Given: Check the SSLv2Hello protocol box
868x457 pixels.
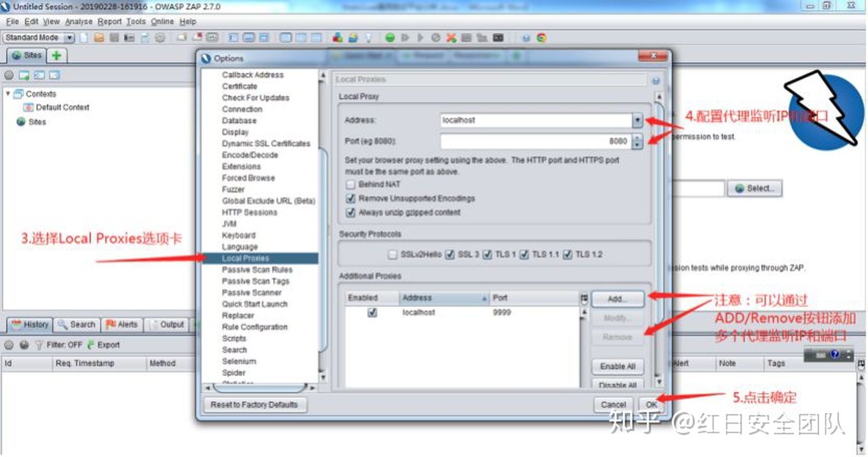Looking at the screenshot, I should click(x=393, y=254).
